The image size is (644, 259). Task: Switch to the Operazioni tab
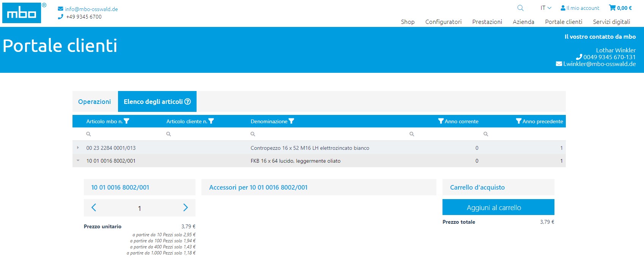point(94,102)
